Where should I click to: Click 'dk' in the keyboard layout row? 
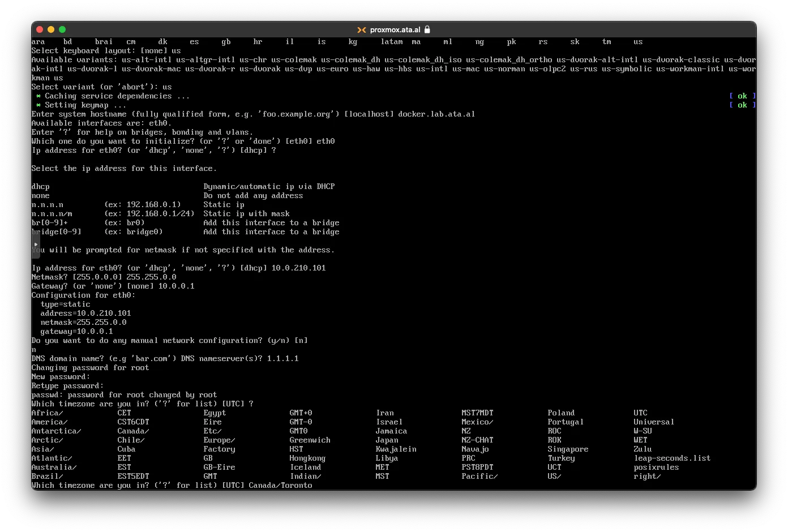163,42
